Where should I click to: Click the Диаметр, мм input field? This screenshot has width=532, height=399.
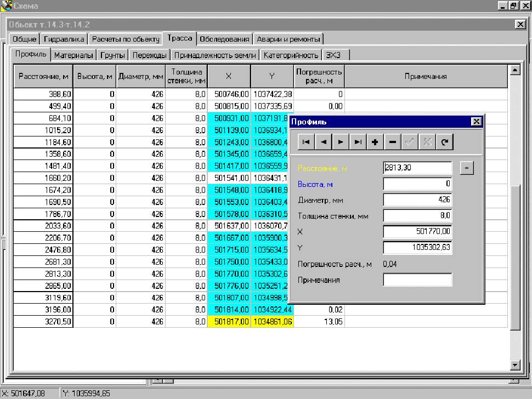click(418, 200)
